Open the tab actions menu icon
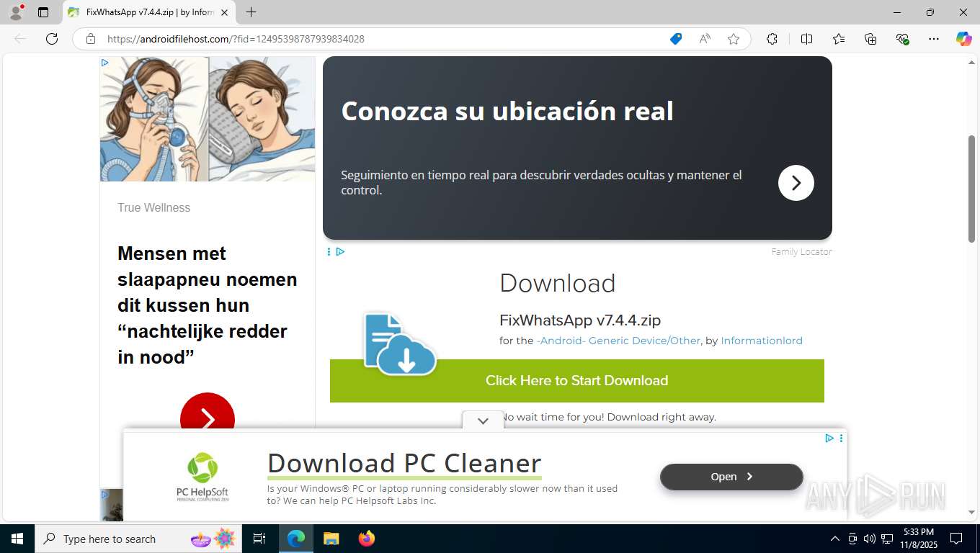This screenshot has height=553, width=980. pyautogui.click(x=43, y=12)
